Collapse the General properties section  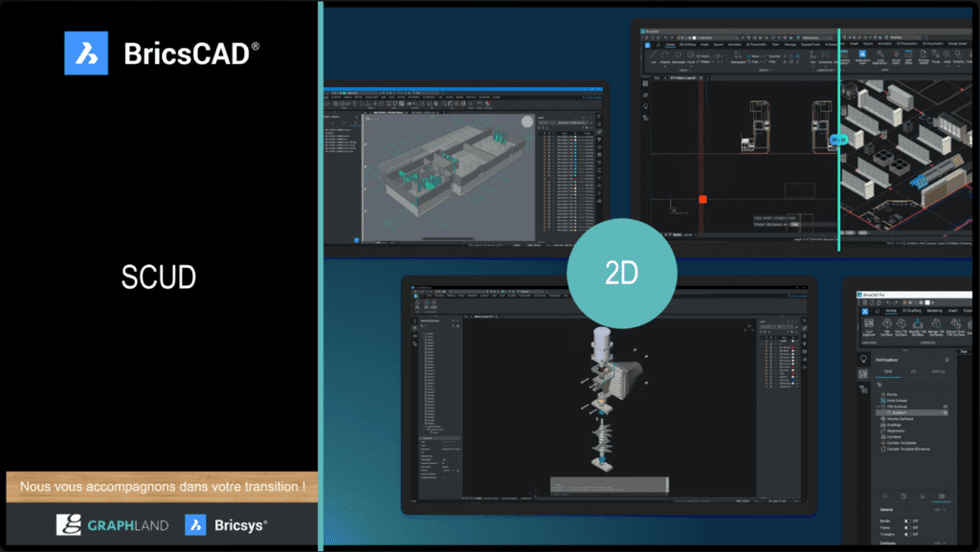click(943, 510)
